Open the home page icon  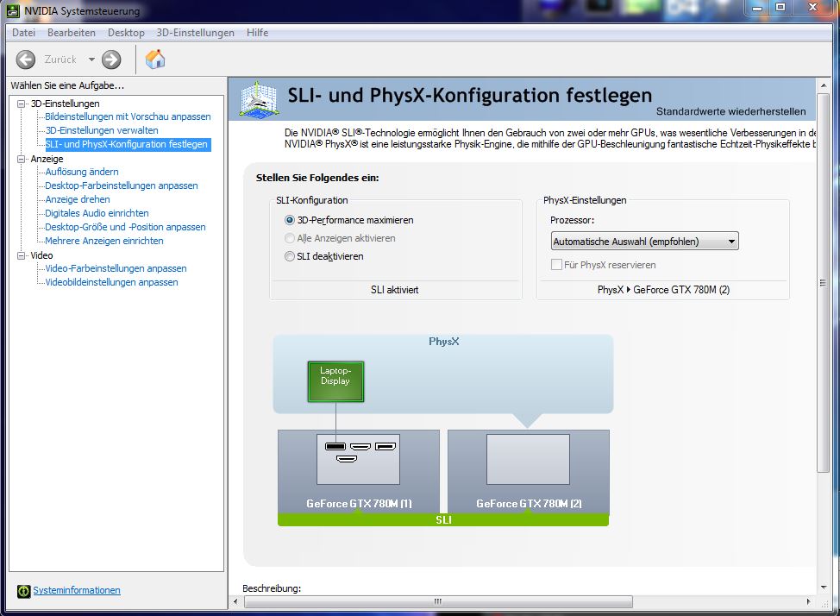pyautogui.click(x=155, y=59)
